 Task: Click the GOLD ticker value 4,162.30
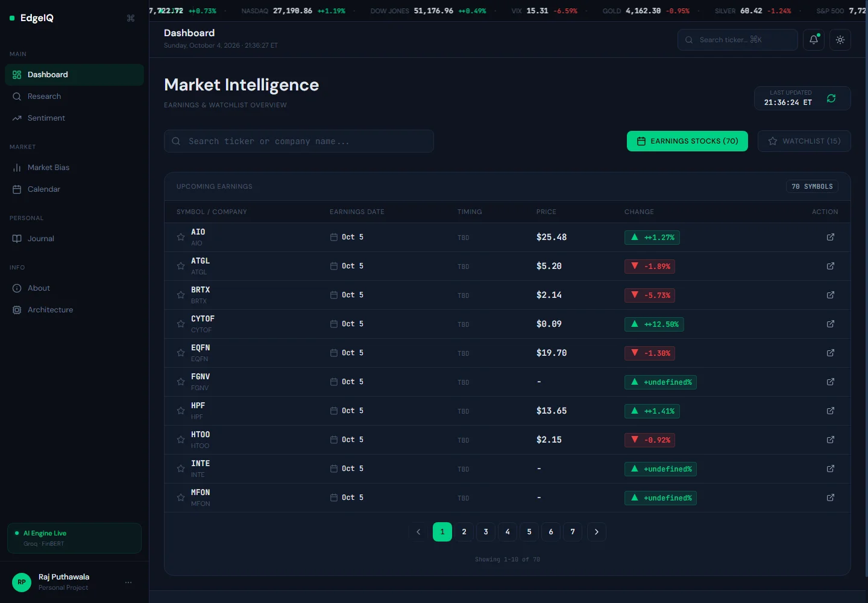(x=643, y=11)
